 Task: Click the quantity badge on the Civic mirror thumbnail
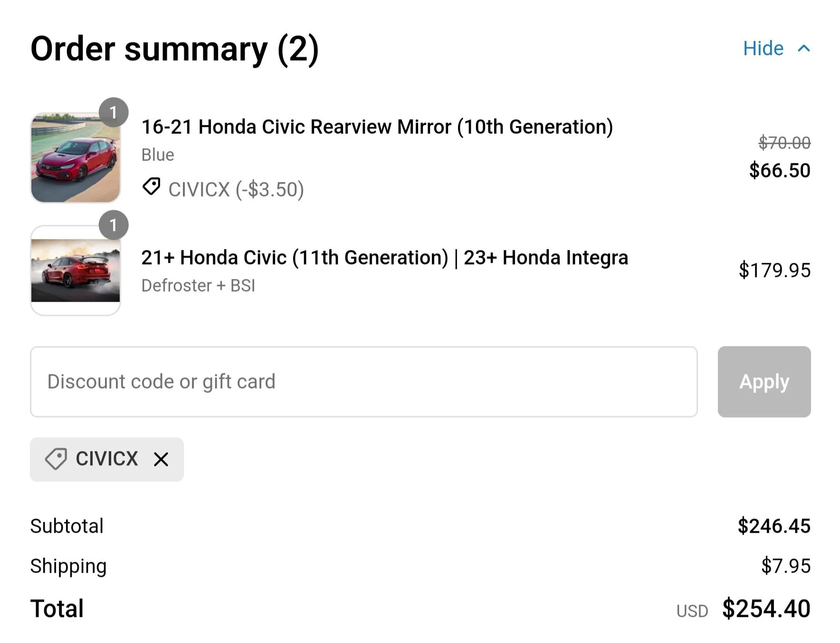pyautogui.click(x=114, y=112)
